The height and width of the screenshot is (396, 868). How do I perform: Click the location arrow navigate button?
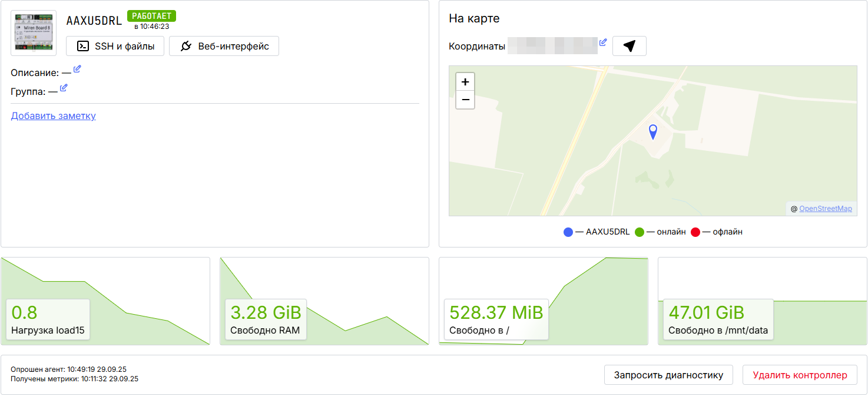point(629,46)
